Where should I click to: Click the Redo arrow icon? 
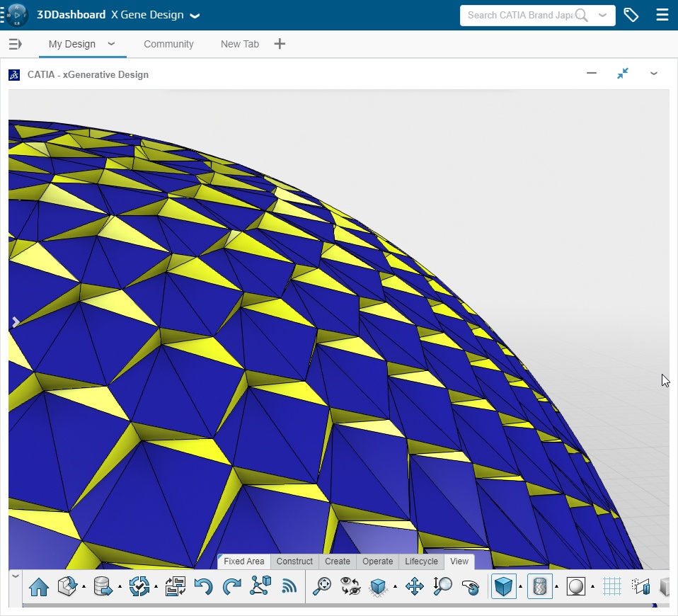(231, 587)
